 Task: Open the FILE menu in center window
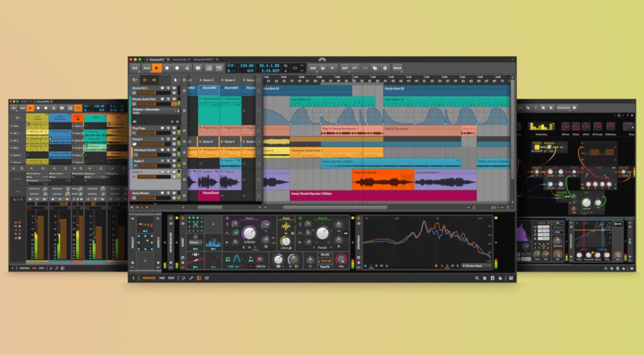pyautogui.click(x=135, y=68)
